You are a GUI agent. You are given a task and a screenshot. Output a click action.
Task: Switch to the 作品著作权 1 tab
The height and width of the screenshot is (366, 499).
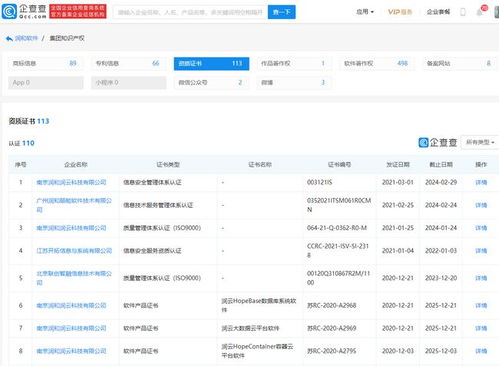coord(294,63)
